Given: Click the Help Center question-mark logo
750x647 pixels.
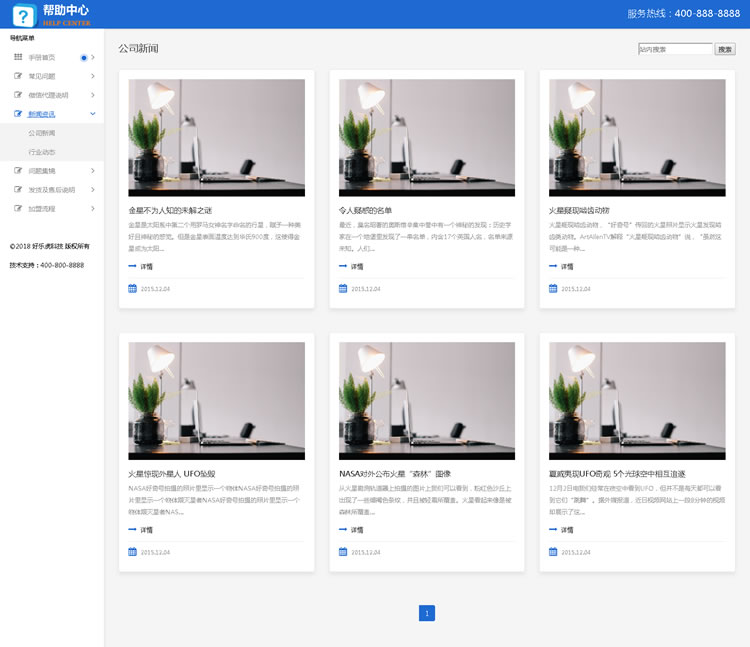Looking at the screenshot, I should click(24, 16).
